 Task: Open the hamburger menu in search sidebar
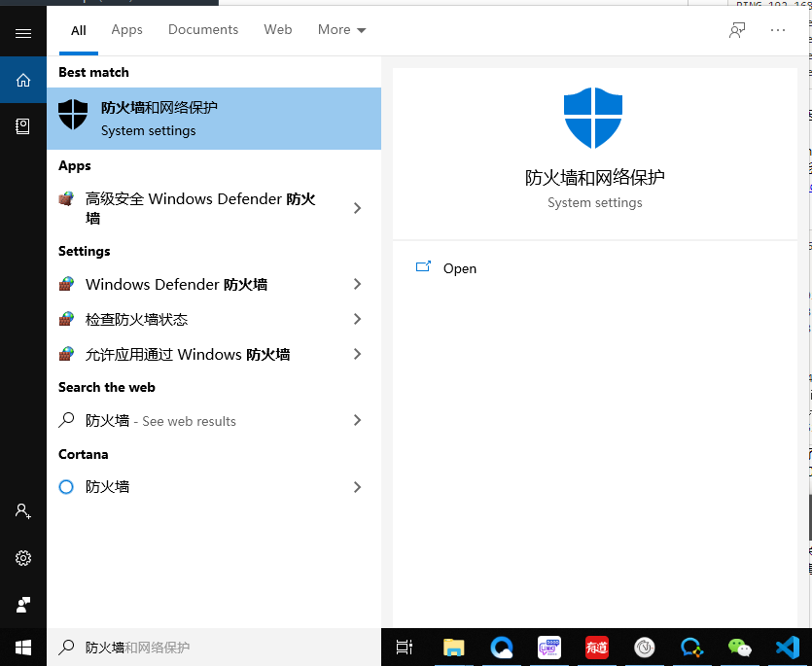click(x=23, y=34)
